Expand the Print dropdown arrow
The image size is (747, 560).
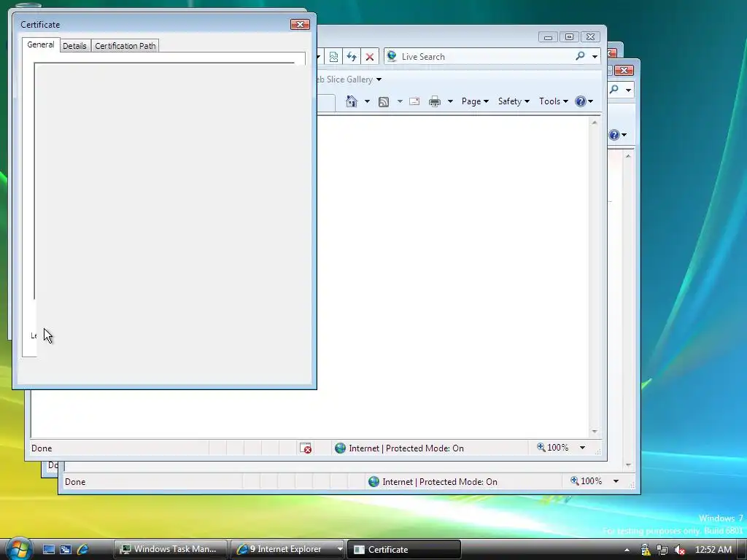point(450,101)
